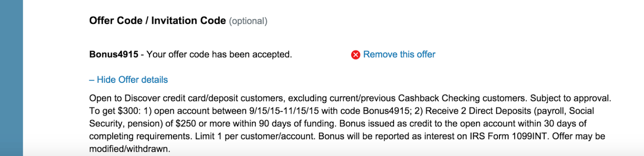Click "IRS Form 1099INT" in the terms
The width and height of the screenshot is (644, 156).
[508, 136]
